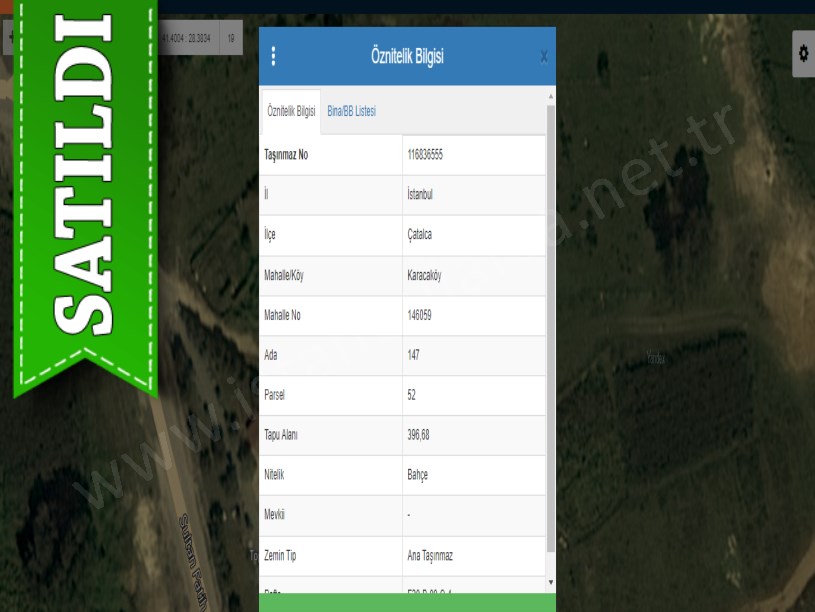This screenshot has height=612, width=815.
Task: Click the scrollbar down arrow in panel
Action: point(549,582)
